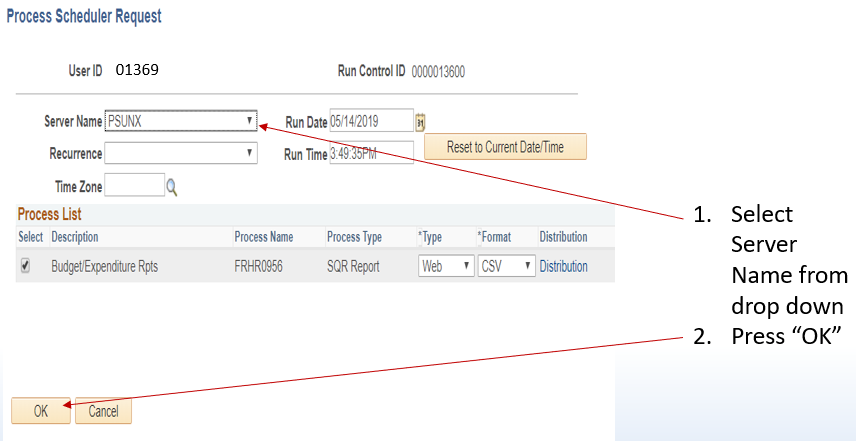Change the Type dropdown set to Web
The image size is (856, 441).
[446, 267]
